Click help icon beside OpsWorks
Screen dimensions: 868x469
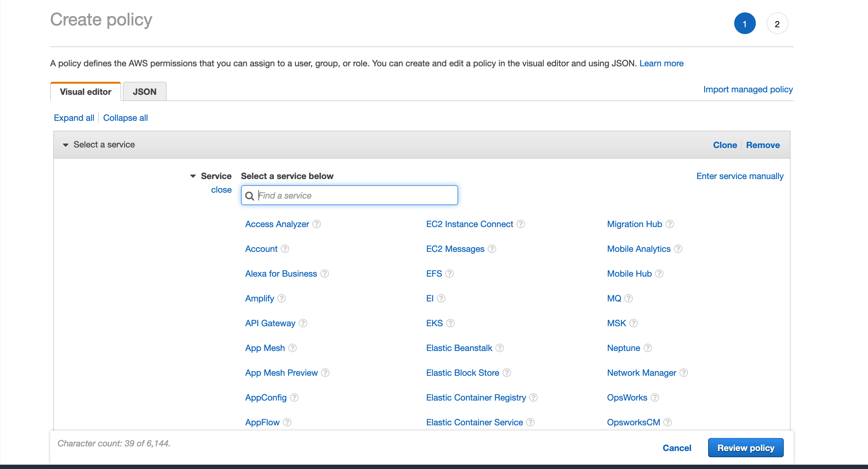(x=655, y=397)
